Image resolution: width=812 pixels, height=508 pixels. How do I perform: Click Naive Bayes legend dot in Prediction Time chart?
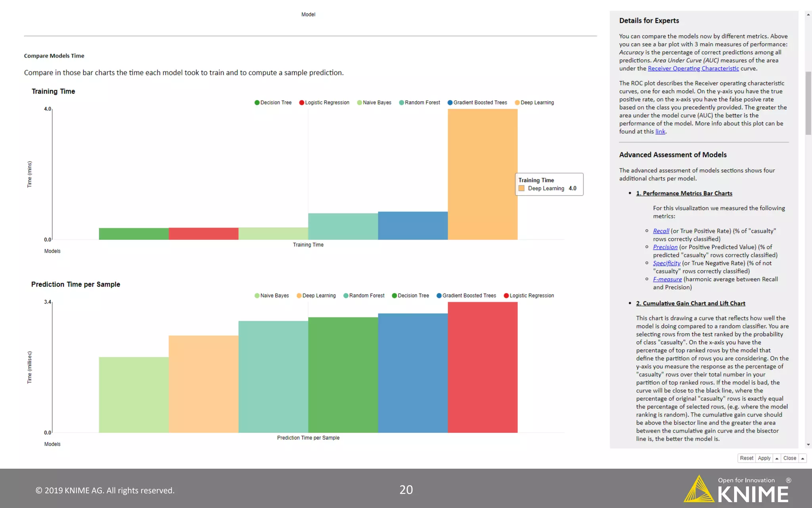tap(257, 296)
